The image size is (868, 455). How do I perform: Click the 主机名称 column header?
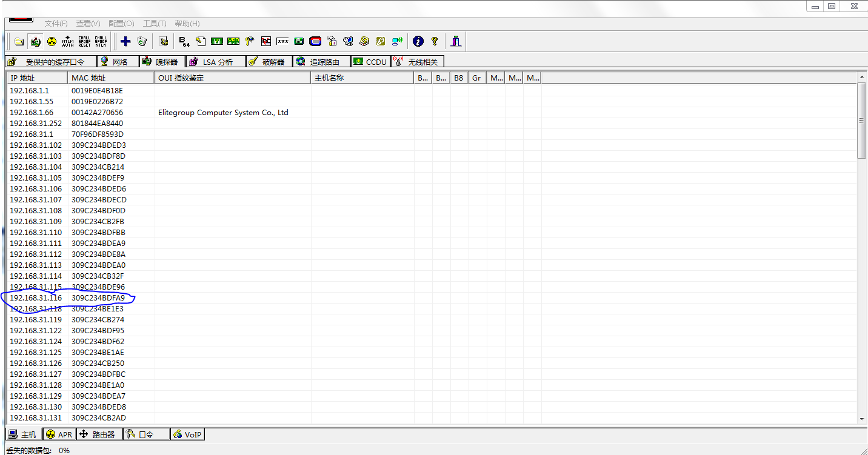coord(363,78)
